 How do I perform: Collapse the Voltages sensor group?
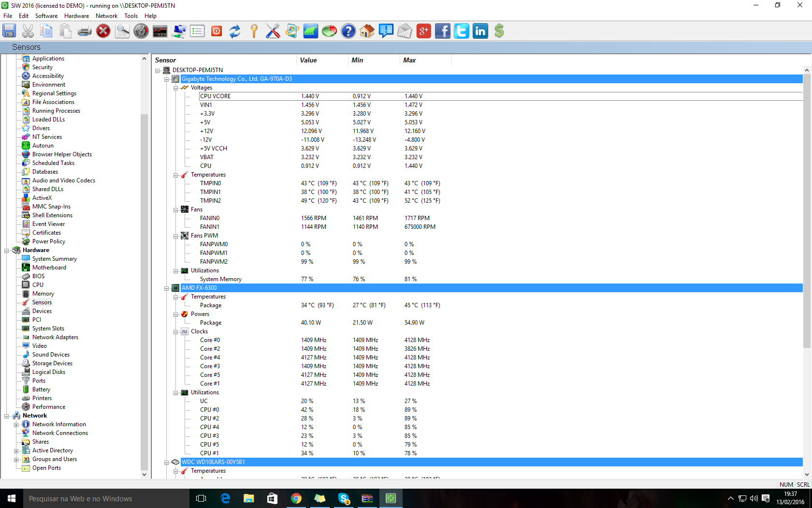pos(176,88)
